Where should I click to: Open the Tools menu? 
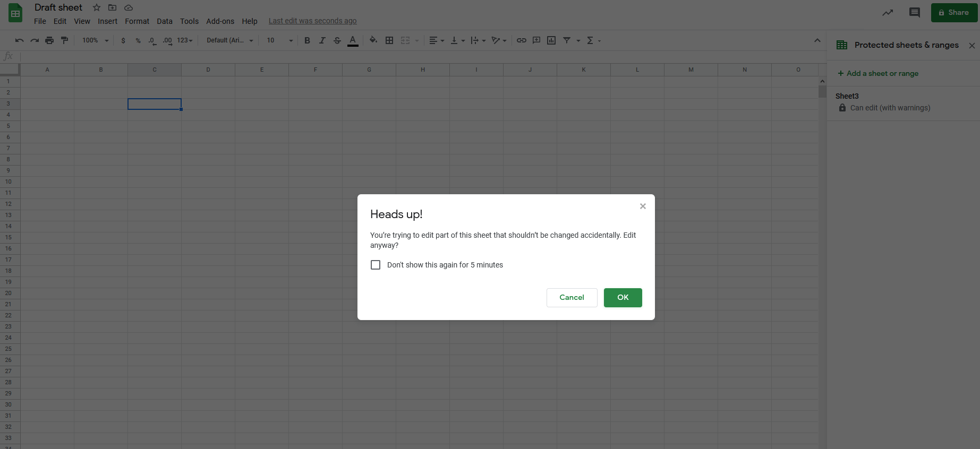pos(189,21)
